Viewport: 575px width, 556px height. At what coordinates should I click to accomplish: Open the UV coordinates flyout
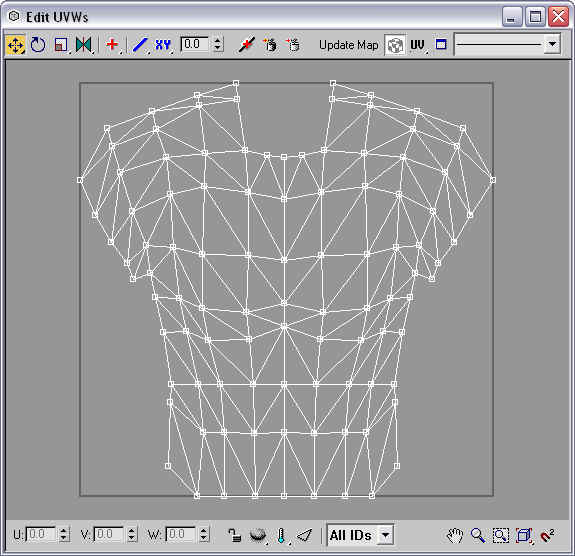click(x=418, y=45)
